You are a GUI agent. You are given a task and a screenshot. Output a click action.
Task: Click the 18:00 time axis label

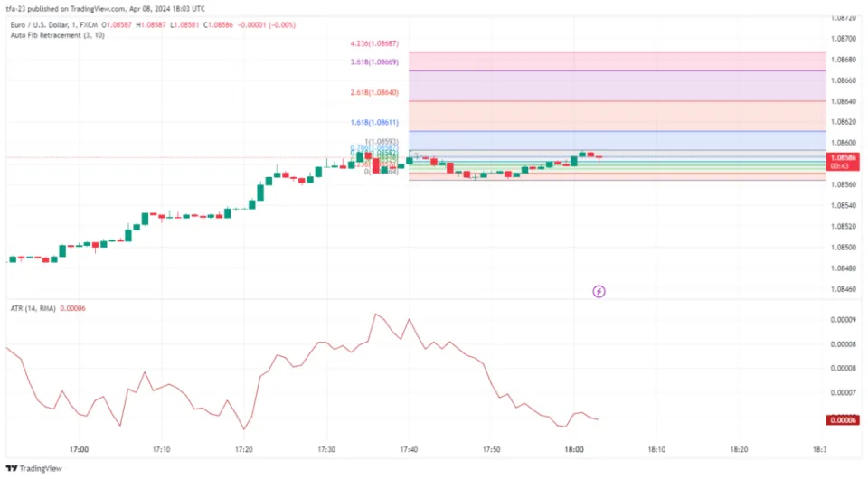click(573, 449)
